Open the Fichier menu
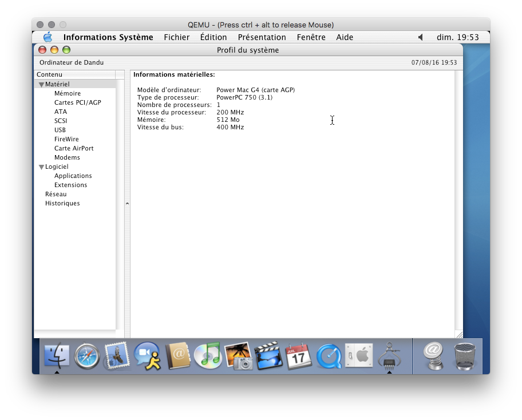522x420 pixels. pos(176,37)
